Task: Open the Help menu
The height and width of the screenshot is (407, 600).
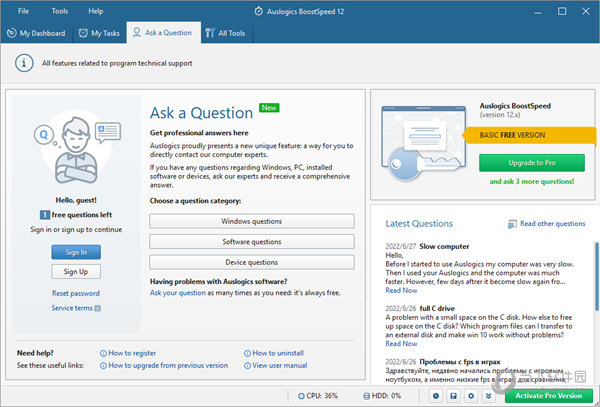Action: (x=96, y=11)
